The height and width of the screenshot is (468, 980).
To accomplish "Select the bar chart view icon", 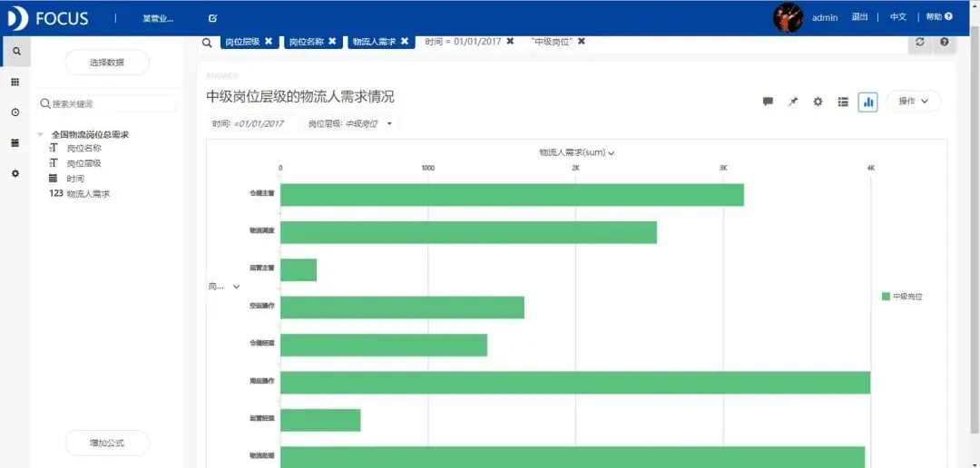I will click(867, 102).
